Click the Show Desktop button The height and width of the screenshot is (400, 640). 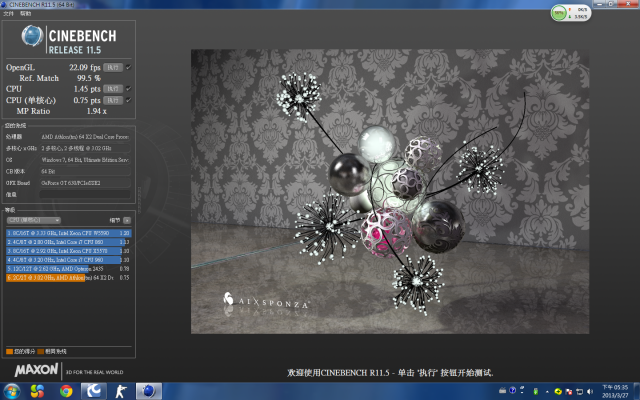636,391
